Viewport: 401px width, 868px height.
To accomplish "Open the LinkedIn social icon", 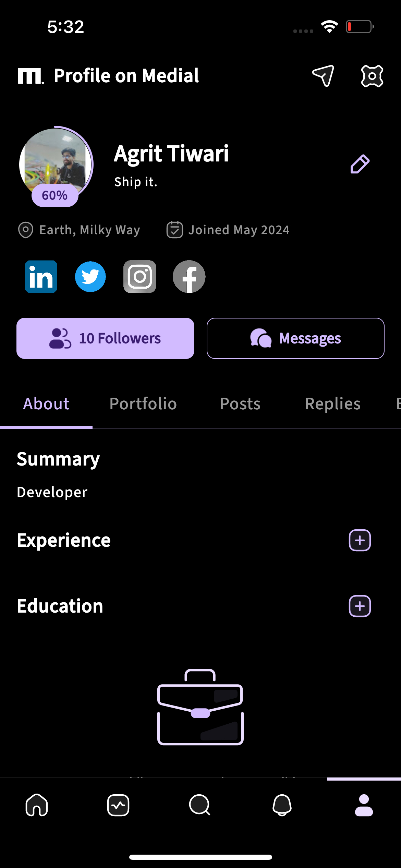I will click(41, 277).
